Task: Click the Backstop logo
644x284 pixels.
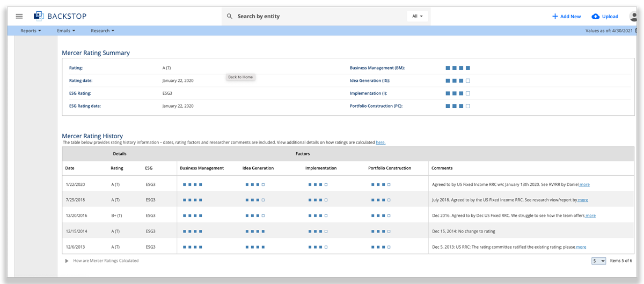Action: pyautogui.click(x=60, y=17)
